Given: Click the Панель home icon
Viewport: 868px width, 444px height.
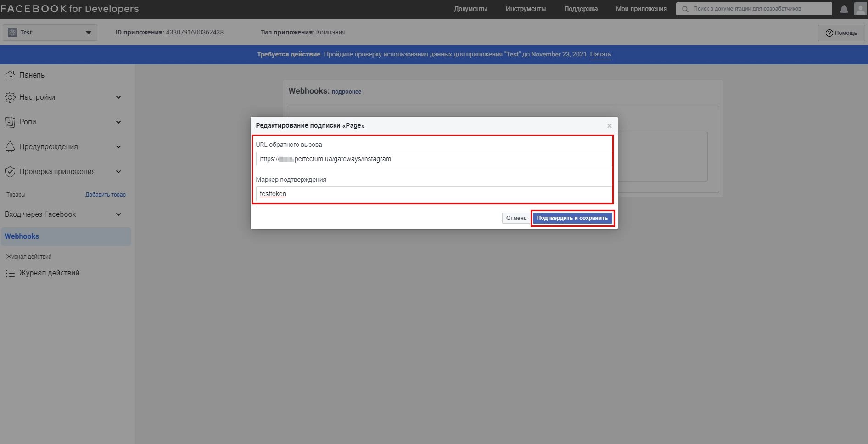Looking at the screenshot, I should pos(10,75).
